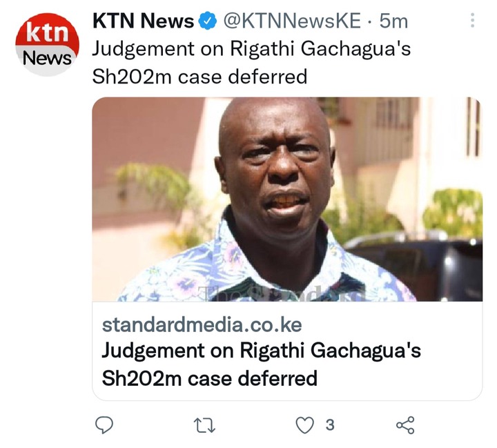Open the KTN News display name
497x448 pixels.
144,21
